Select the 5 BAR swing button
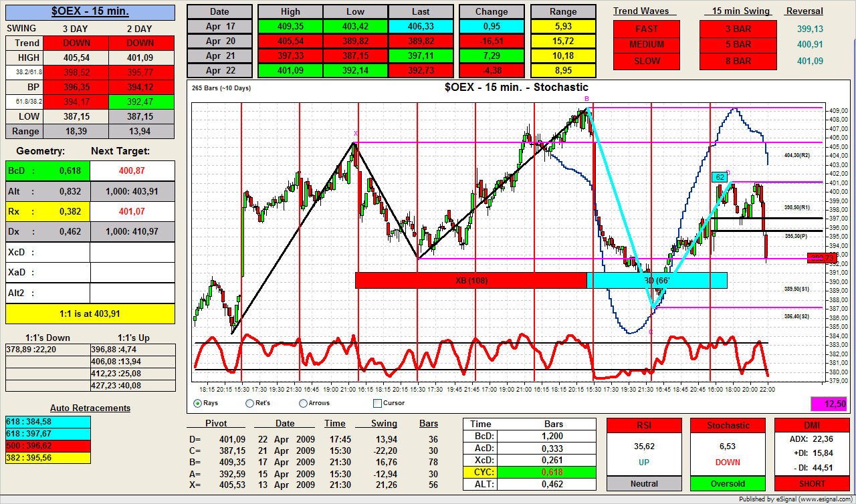The height and width of the screenshot is (504, 856). (x=738, y=45)
